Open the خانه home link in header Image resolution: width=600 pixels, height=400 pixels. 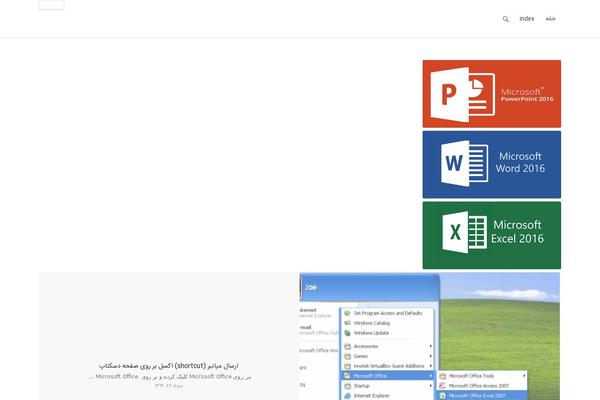[x=550, y=19]
